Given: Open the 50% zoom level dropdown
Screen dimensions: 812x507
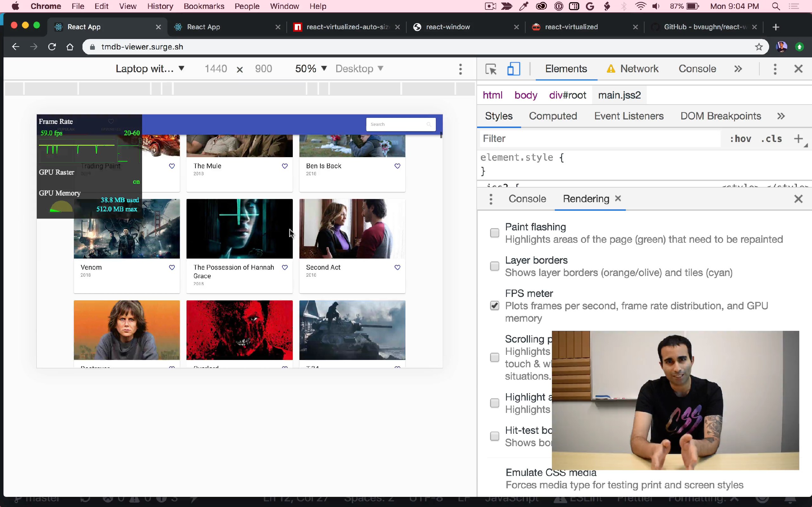Looking at the screenshot, I should (x=311, y=69).
